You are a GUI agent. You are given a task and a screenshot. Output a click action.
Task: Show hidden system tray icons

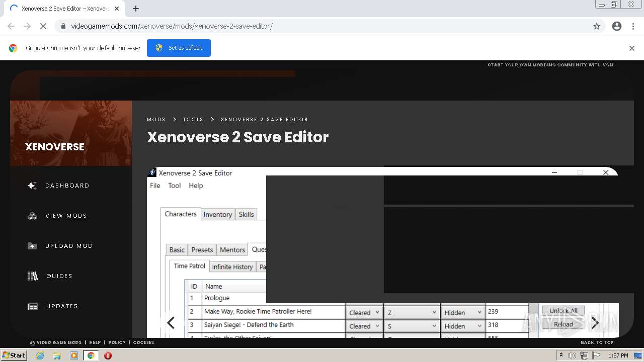click(x=561, y=355)
